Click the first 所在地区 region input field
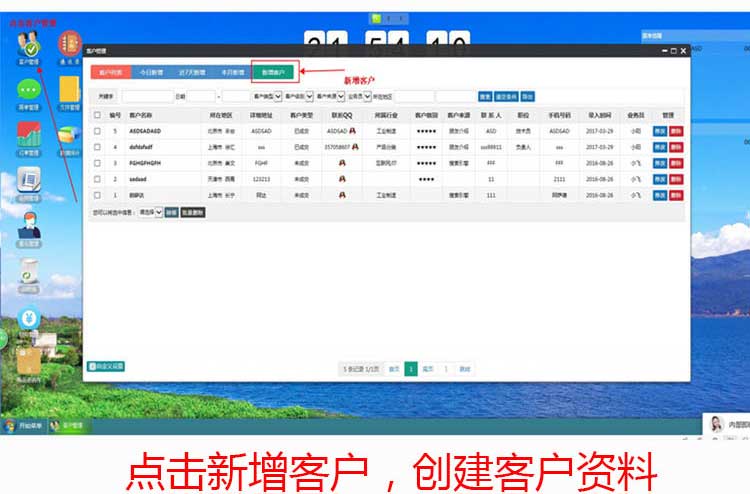Screen dimensions: 750x494 [414, 97]
